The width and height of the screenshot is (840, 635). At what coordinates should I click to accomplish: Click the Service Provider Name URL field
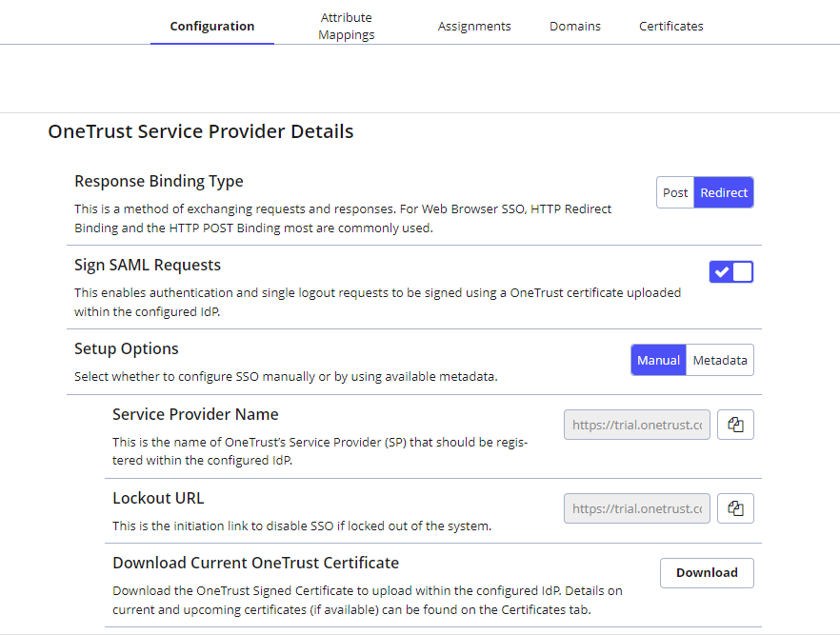click(x=637, y=426)
